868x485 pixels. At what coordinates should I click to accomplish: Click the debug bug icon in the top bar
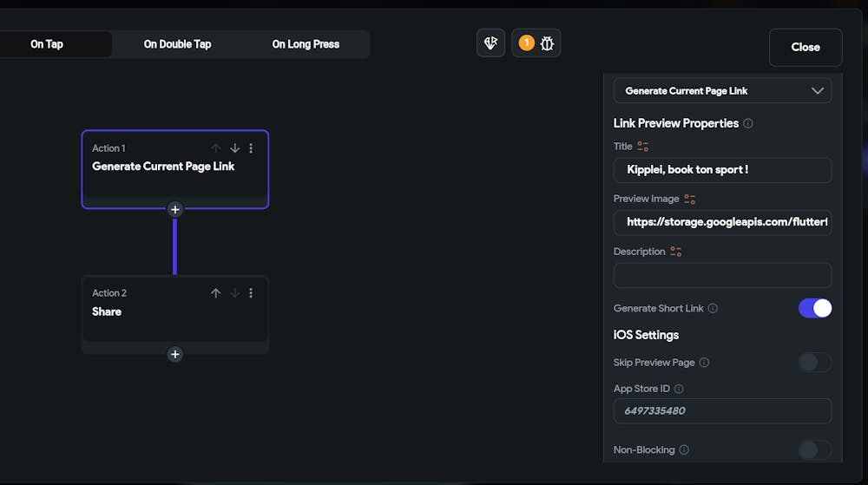coord(547,43)
